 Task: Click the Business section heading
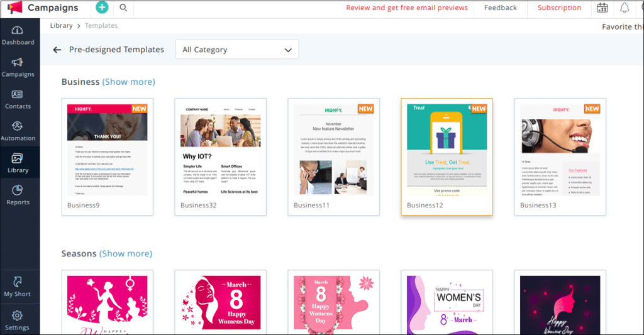(x=80, y=82)
